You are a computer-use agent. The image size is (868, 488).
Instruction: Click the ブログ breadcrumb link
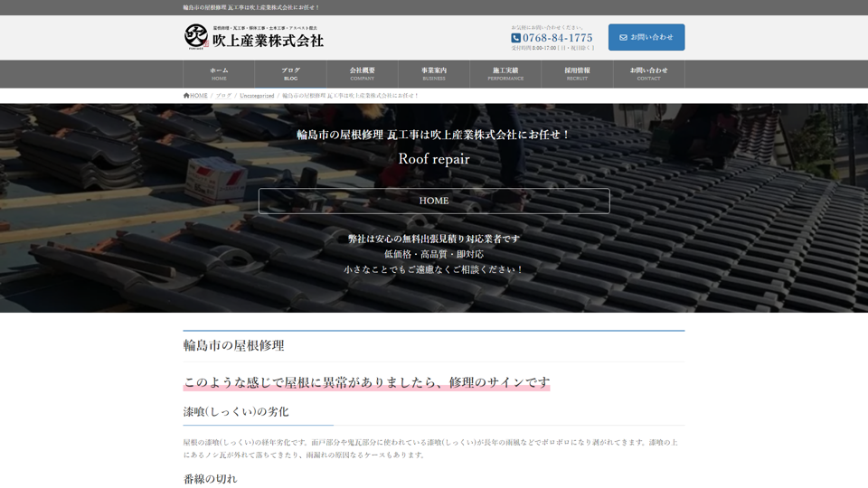coord(223,96)
